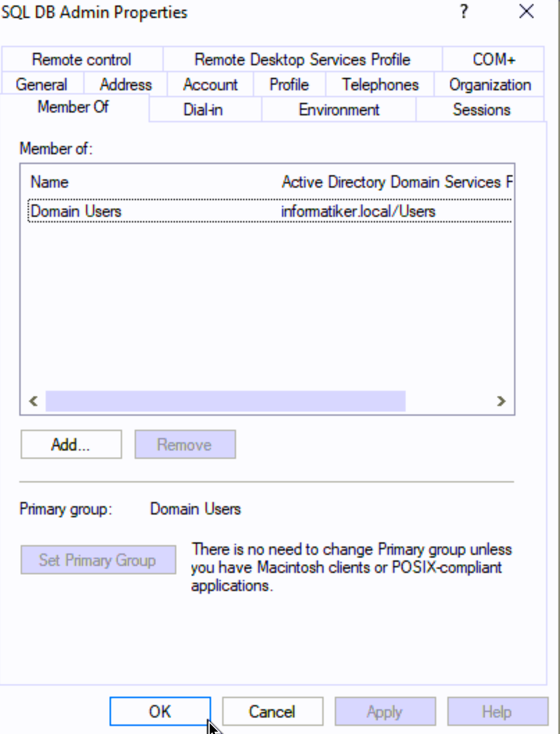
Task: Select the Domain Users group row
Action: click(x=270, y=211)
